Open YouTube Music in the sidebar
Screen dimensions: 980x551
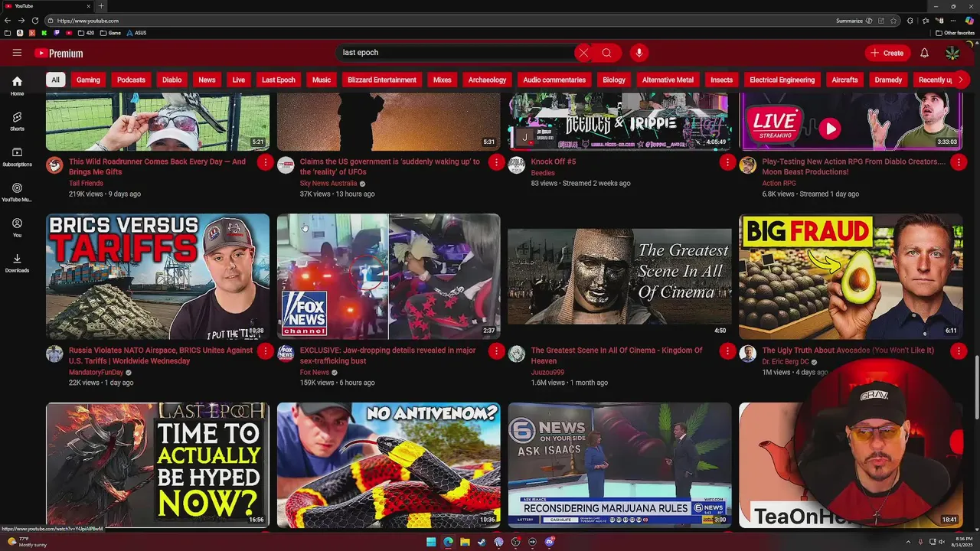click(17, 192)
